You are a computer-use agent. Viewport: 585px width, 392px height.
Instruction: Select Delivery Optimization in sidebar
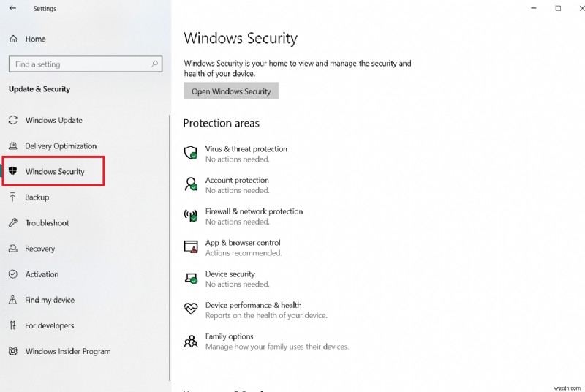pos(60,146)
